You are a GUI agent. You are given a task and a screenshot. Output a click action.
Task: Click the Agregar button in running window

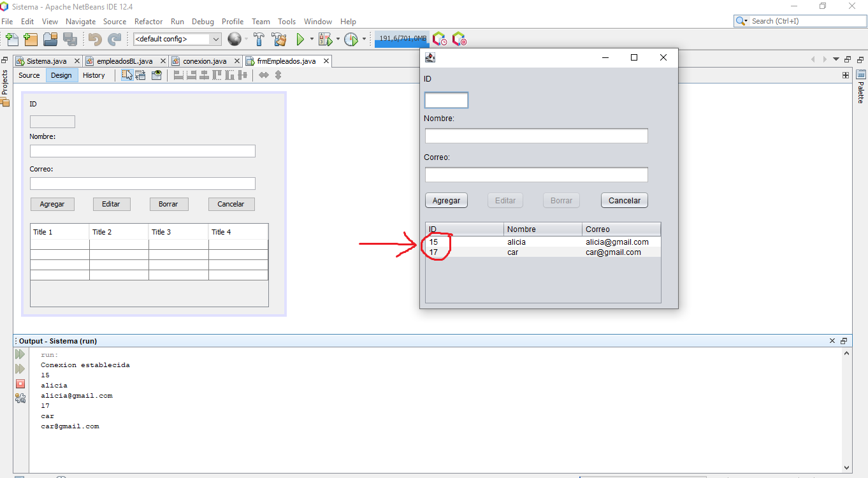tap(446, 200)
